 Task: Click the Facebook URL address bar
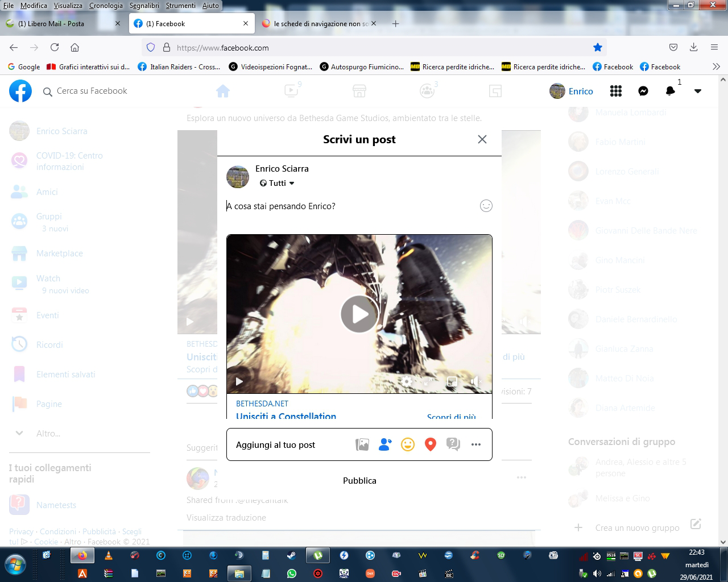tap(375, 48)
